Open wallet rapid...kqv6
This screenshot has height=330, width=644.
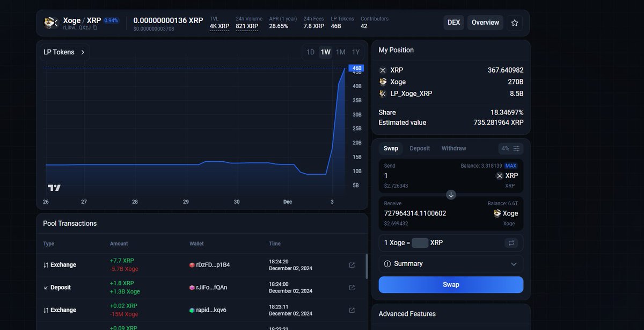point(211,310)
